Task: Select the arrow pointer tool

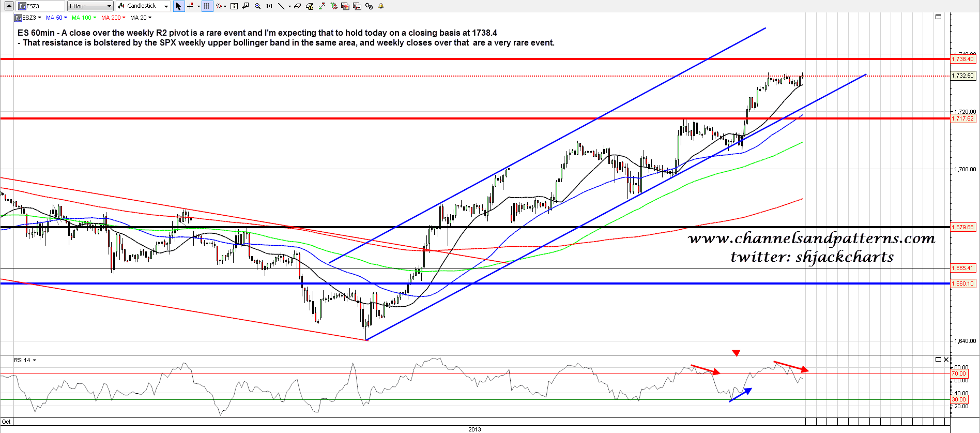Action: [x=178, y=6]
